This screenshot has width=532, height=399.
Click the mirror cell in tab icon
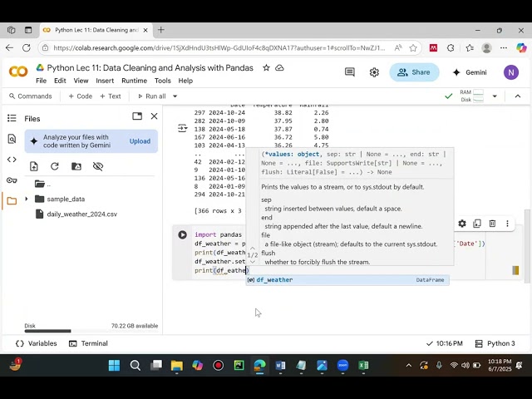477,224
